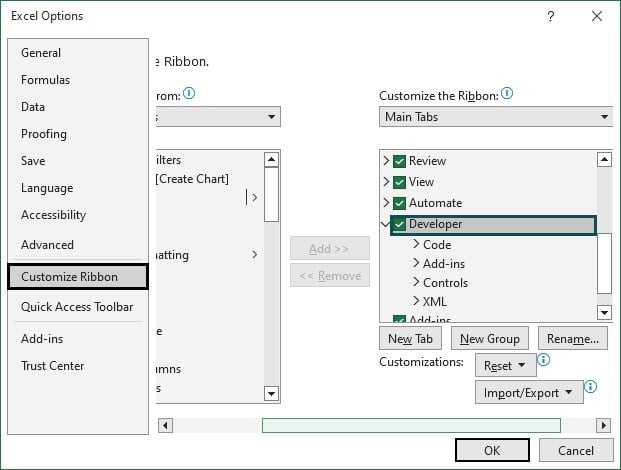Select the Developer tab row
The image size is (621, 470).
point(493,225)
